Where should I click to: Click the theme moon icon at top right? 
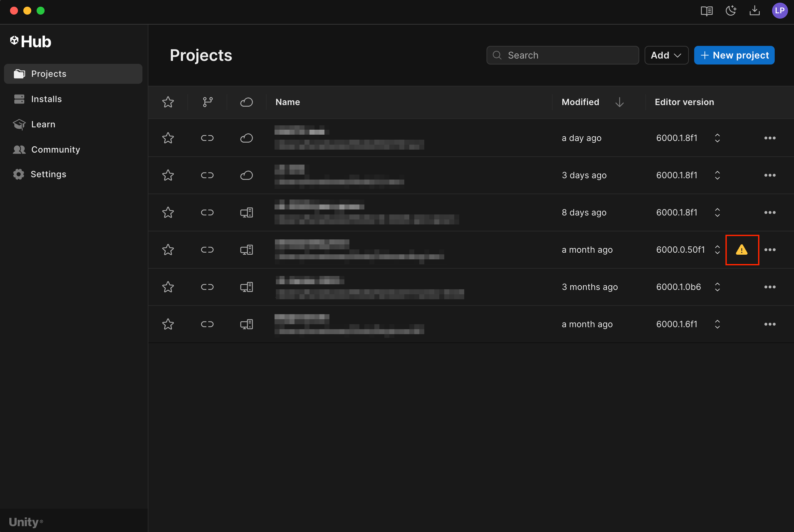coord(730,11)
